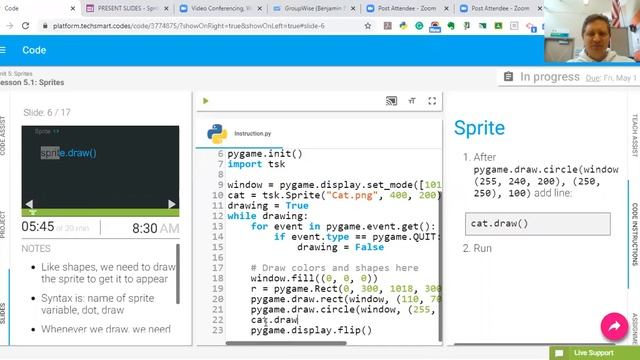Bookmark this page with the star icon

pos(368,26)
